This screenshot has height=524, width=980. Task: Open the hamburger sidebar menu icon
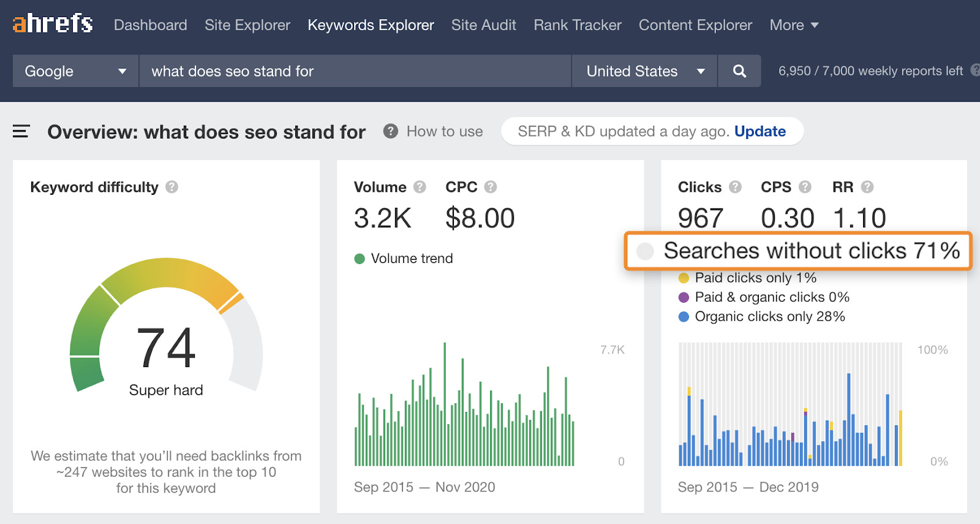pos(21,131)
